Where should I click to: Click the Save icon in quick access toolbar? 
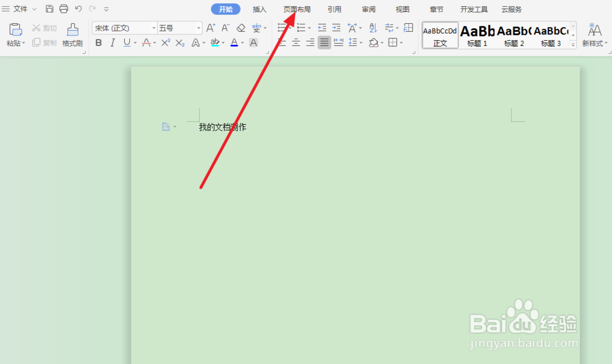point(50,9)
